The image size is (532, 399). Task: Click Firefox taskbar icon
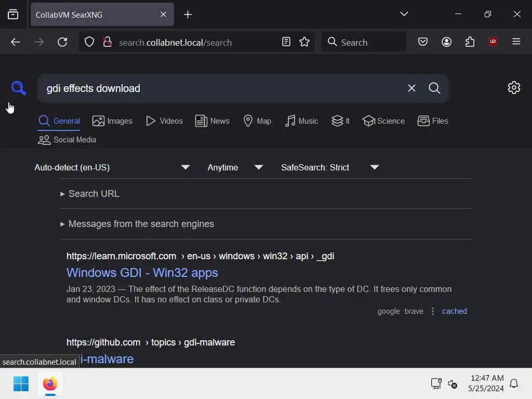click(x=50, y=384)
